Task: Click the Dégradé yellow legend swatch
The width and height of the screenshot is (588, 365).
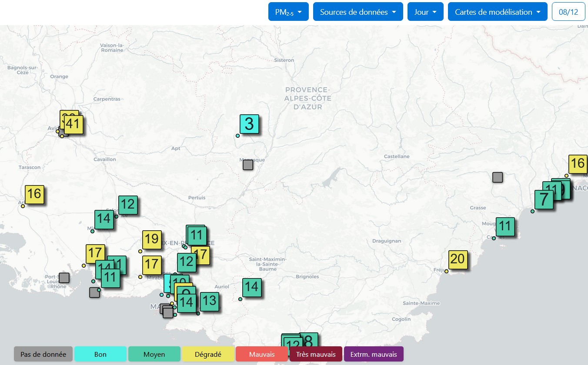Action: 208,354
